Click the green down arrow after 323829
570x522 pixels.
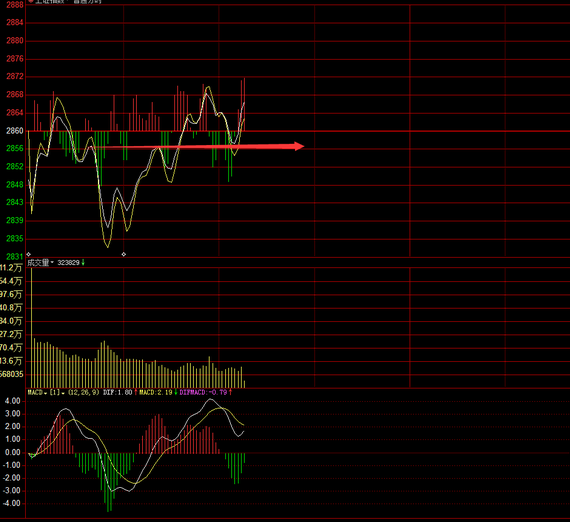click(x=83, y=262)
